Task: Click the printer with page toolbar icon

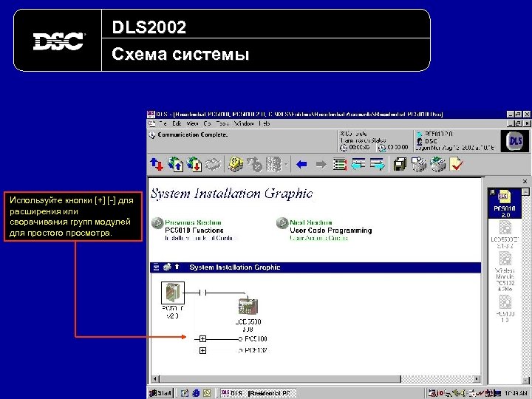Action: [x=419, y=165]
